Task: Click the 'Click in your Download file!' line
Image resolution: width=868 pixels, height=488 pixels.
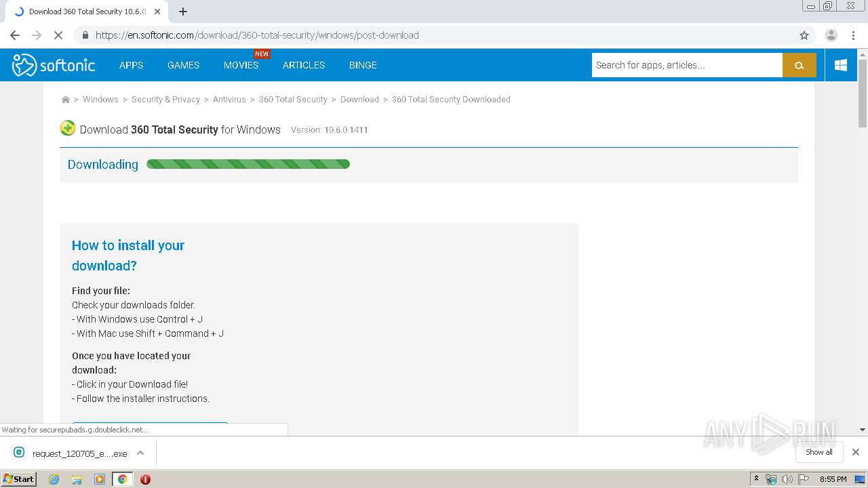Action: point(130,384)
